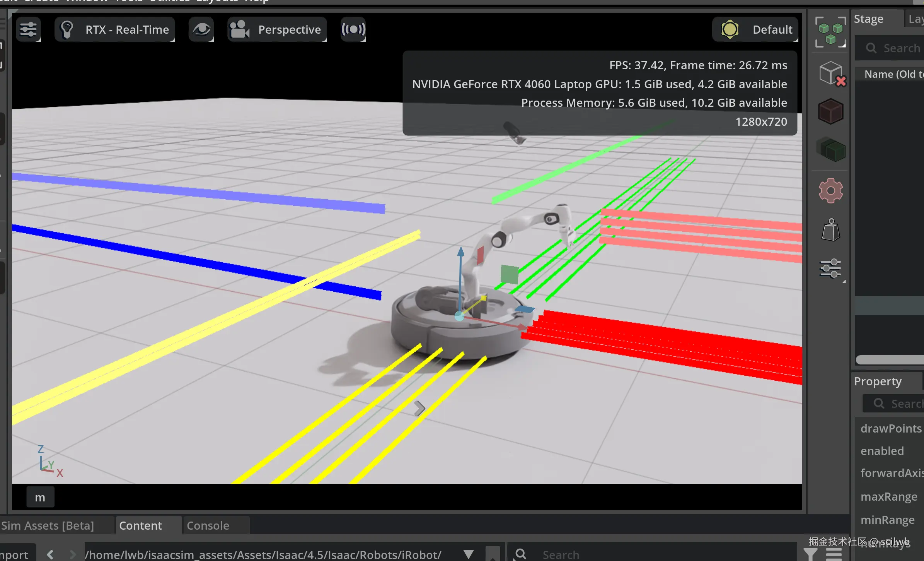The width and height of the screenshot is (924, 561).
Task: Click the sensor streaming waves icon
Action: click(353, 29)
